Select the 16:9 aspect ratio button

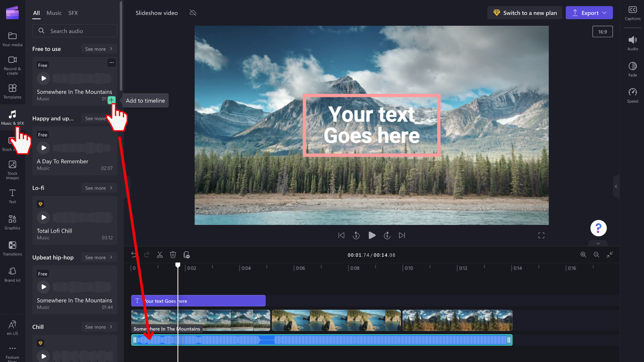[602, 32]
